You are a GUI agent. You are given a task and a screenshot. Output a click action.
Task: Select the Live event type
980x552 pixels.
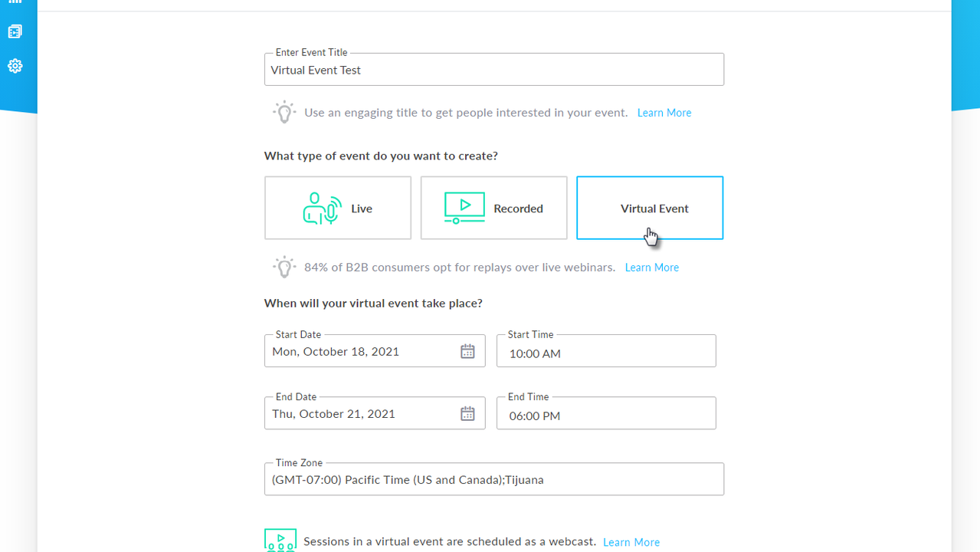(x=338, y=208)
